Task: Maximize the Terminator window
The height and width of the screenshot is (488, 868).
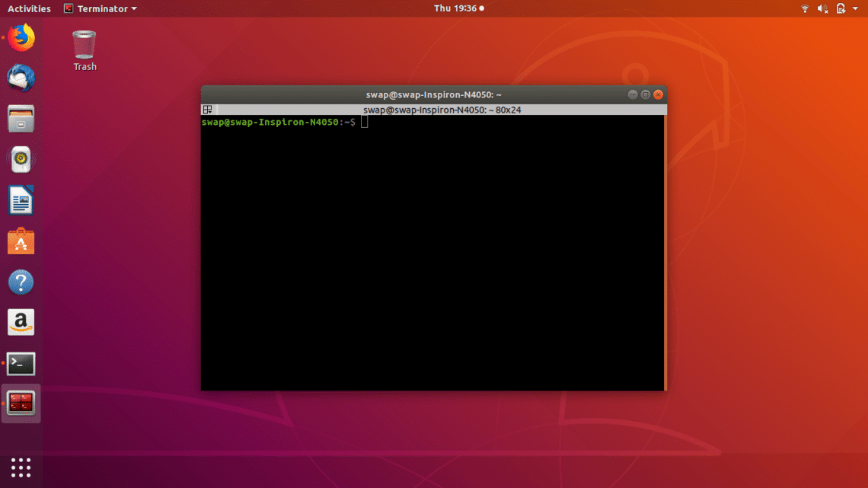Action: click(645, 94)
